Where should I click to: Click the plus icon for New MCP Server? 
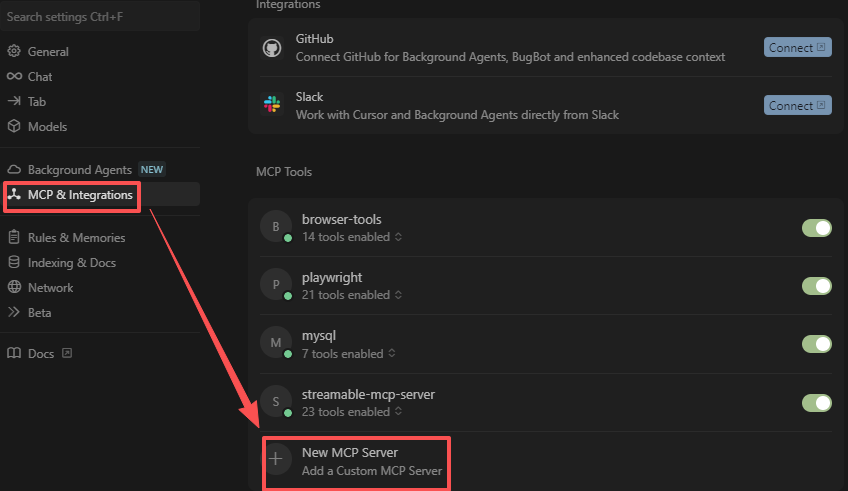[276, 459]
